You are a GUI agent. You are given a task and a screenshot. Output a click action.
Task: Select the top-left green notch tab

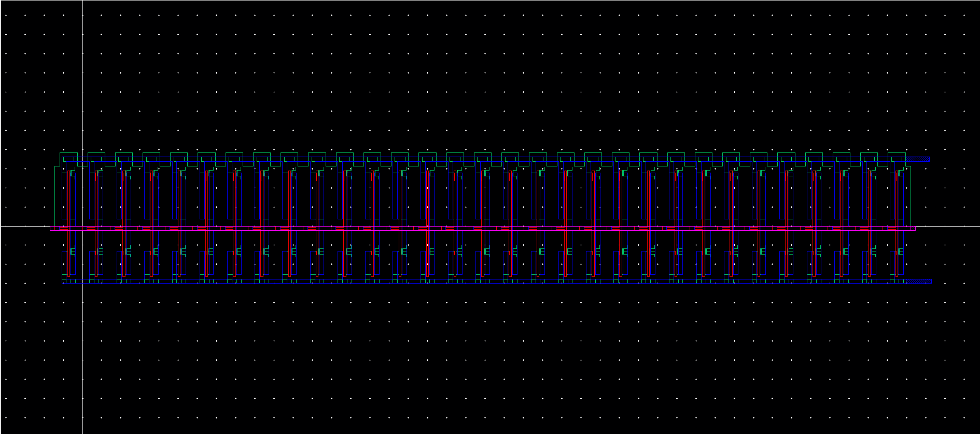68,153
